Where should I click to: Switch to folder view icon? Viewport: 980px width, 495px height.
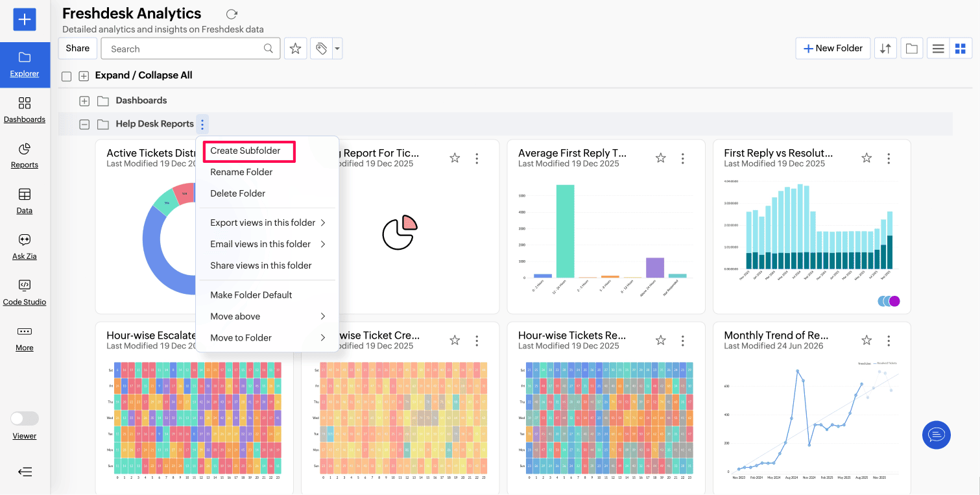pos(911,49)
